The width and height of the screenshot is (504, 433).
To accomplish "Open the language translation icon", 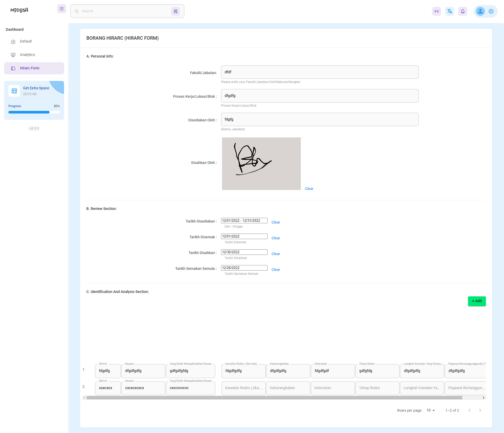I will point(449,11).
